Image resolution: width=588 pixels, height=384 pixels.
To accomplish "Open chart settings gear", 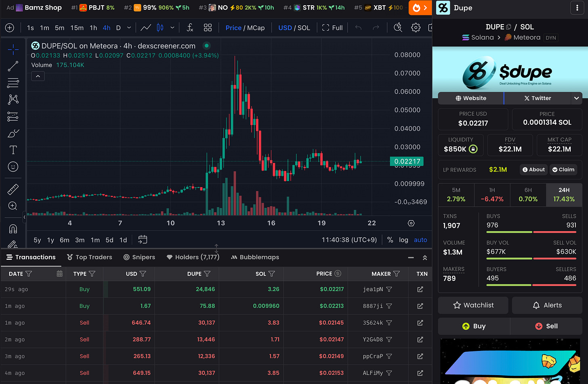I will 416,27.
